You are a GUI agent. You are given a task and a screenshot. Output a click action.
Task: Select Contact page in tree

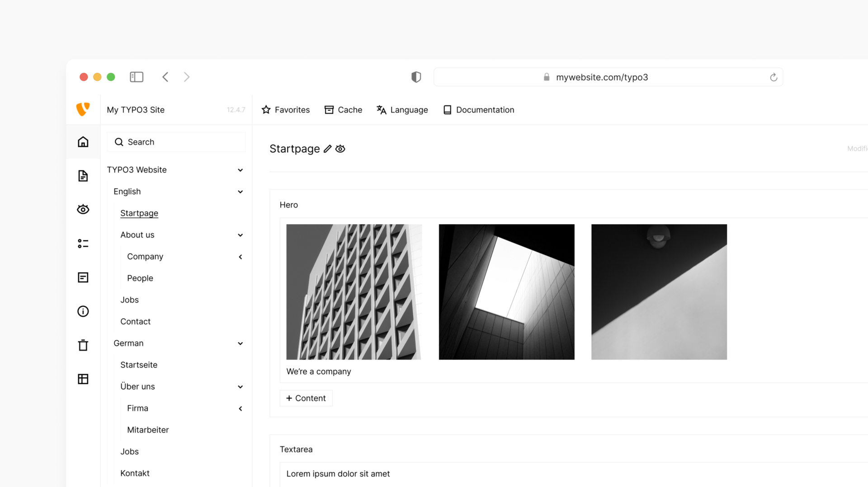click(135, 322)
